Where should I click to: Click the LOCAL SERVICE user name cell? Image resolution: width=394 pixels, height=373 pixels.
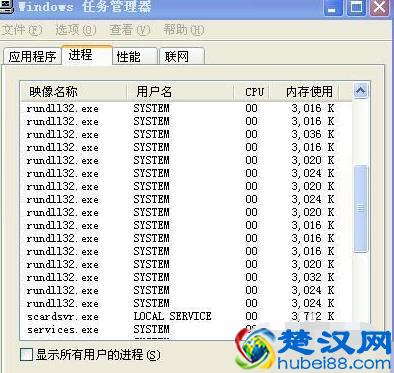tap(172, 316)
